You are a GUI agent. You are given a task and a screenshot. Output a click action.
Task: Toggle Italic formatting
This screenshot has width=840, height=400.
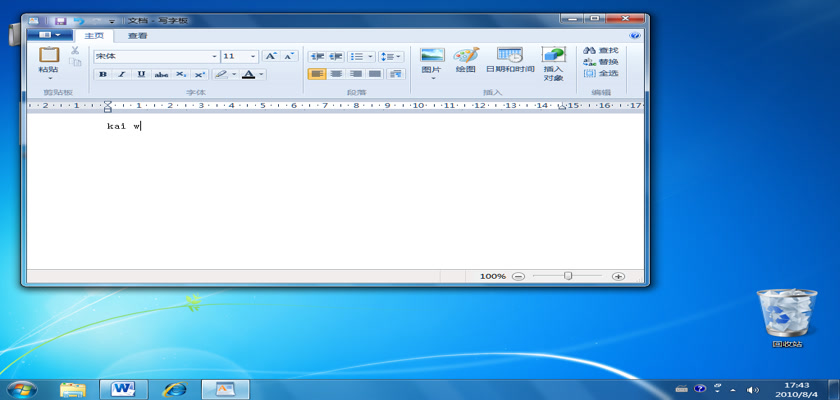pos(122,74)
